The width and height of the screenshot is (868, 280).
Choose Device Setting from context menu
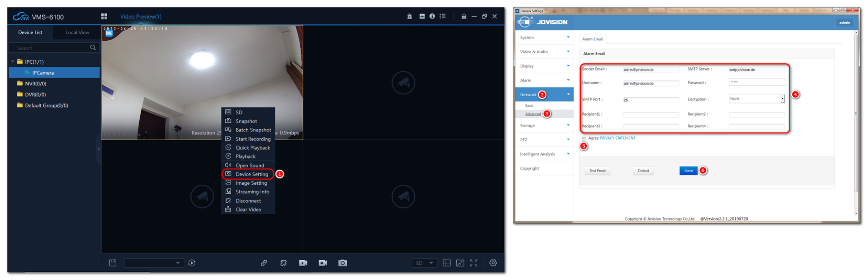(252, 174)
